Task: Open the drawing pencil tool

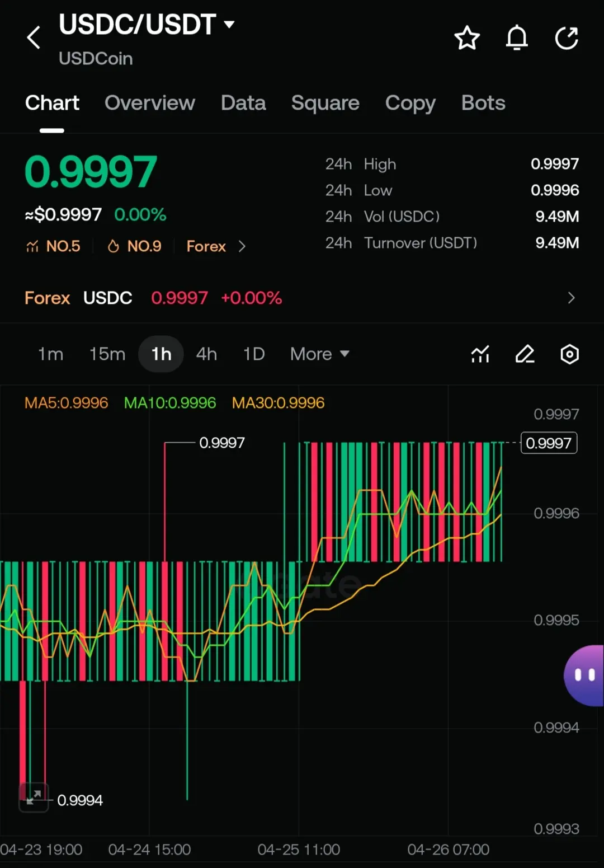Action: click(525, 354)
